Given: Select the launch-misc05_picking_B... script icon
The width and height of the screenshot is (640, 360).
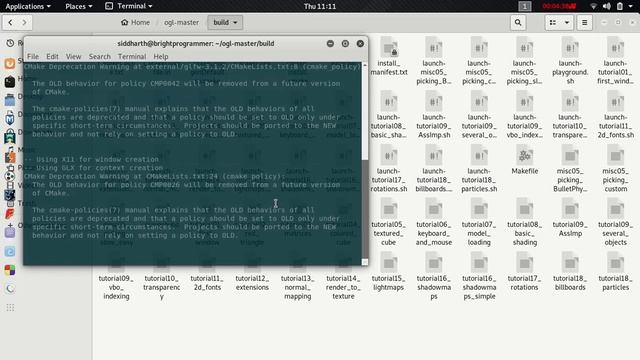Looking at the screenshot, I should pos(433,48).
